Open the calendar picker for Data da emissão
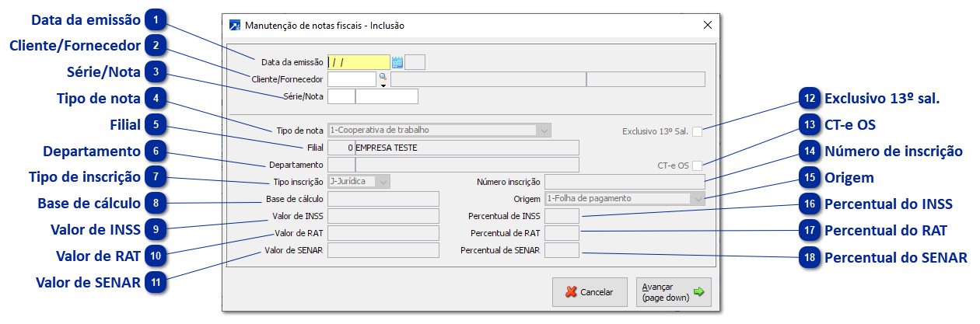Viewport: 980px width, 324px height. 397,62
